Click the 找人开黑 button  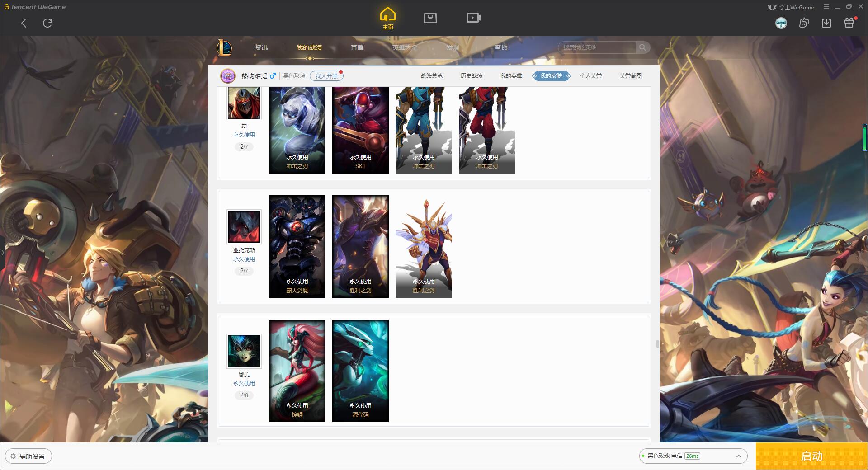326,76
